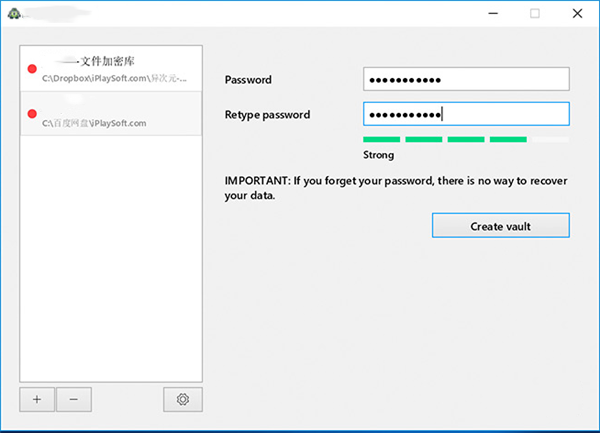Click the red status dot of 百度网盘 vault

coord(32,114)
